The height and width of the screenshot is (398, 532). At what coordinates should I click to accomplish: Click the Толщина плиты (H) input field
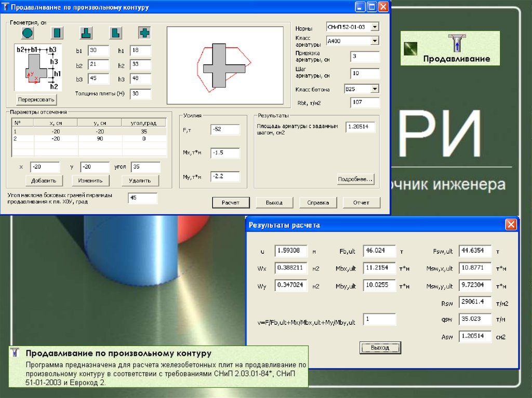(140, 94)
